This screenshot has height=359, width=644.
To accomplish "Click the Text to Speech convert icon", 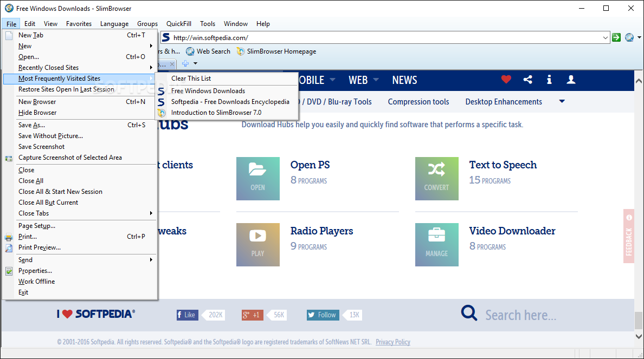I will tap(436, 179).
